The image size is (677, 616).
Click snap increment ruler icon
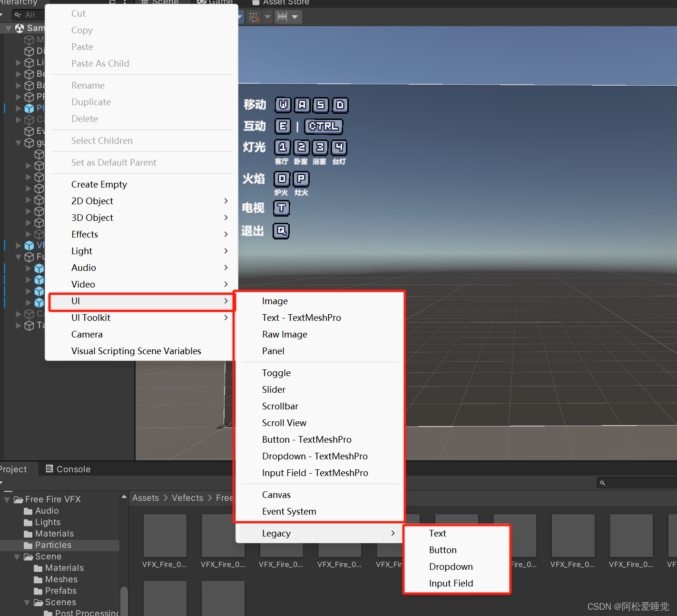pyautogui.click(x=283, y=17)
